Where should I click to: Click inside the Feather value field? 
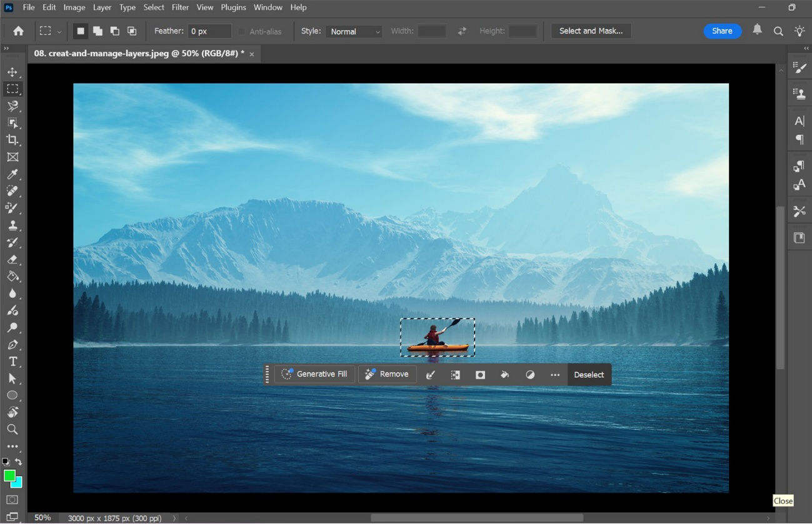click(208, 31)
